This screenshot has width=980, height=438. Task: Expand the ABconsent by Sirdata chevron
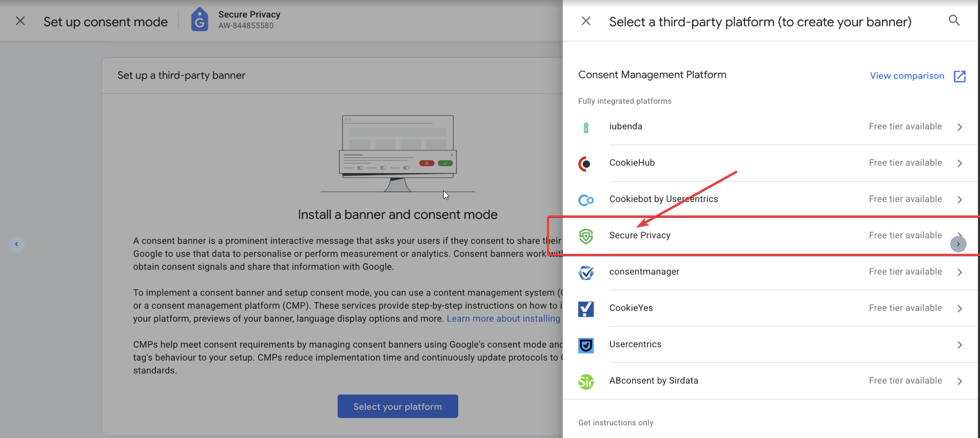click(x=959, y=381)
